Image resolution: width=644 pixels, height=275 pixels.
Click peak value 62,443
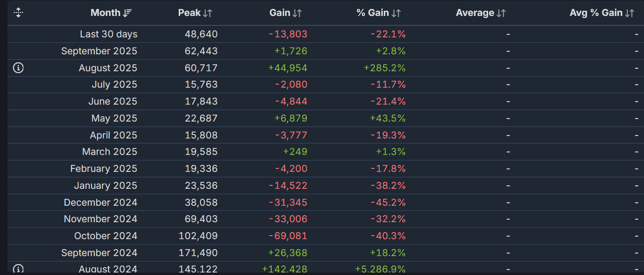(x=201, y=51)
